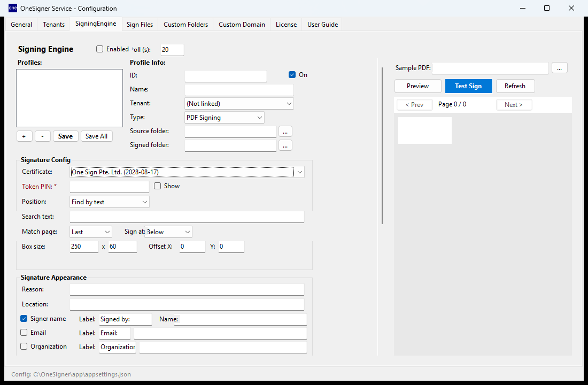Open the User Guide tab
This screenshot has width=588, height=385.
tap(322, 25)
